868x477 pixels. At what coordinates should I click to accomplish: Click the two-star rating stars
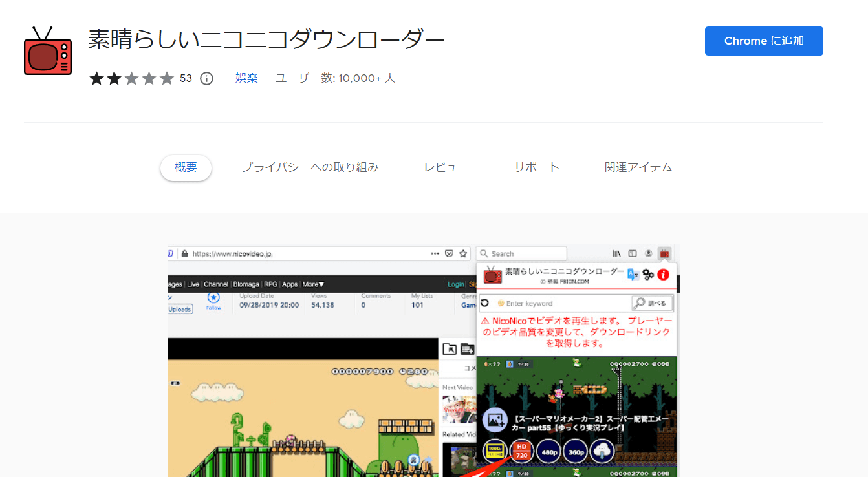click(x=132, y=79)
